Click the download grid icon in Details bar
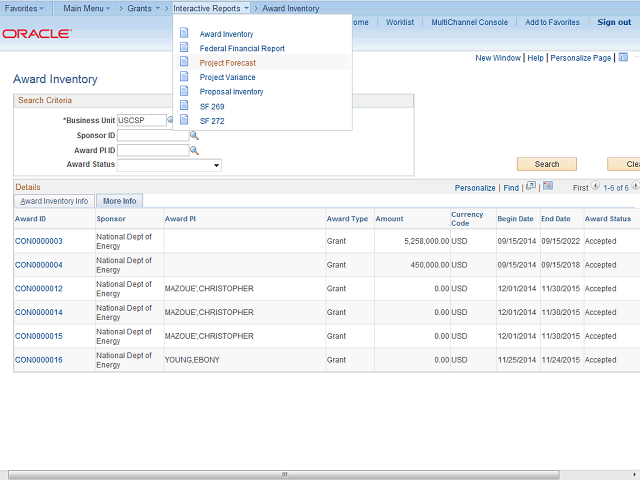 point(548,186)
